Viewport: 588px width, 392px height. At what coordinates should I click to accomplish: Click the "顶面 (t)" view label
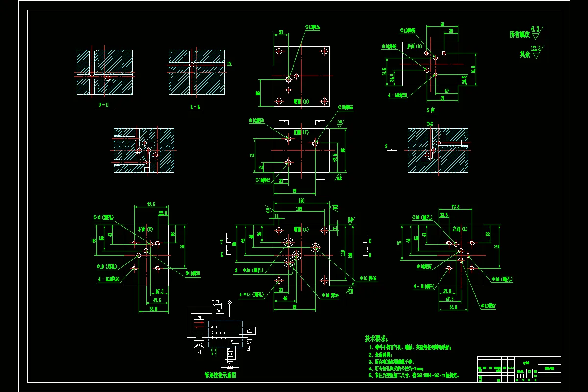point(301,229)
